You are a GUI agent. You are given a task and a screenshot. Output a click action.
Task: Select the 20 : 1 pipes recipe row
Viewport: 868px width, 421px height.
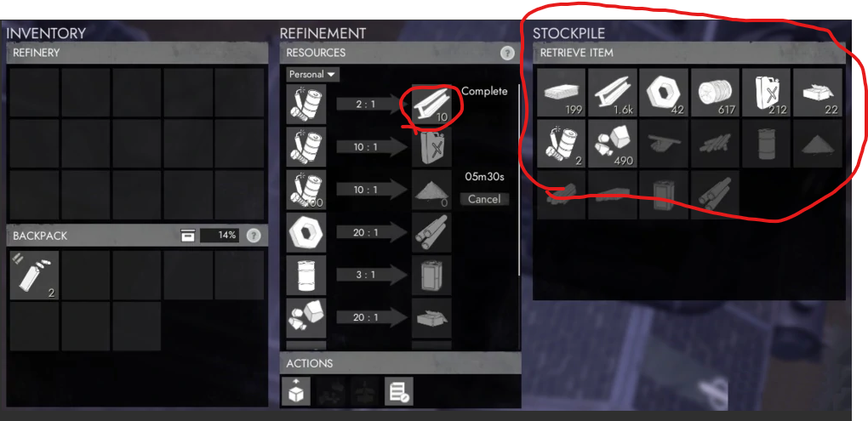(368, 232)
